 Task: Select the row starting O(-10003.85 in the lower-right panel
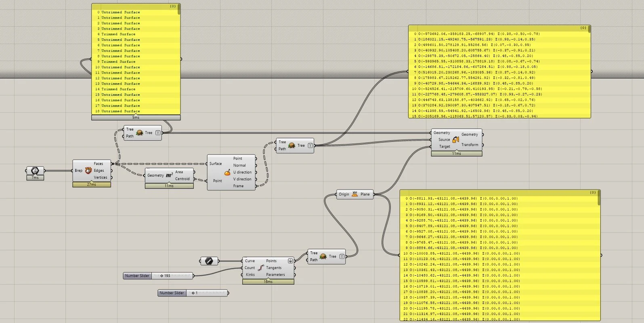tap(499, 253)
